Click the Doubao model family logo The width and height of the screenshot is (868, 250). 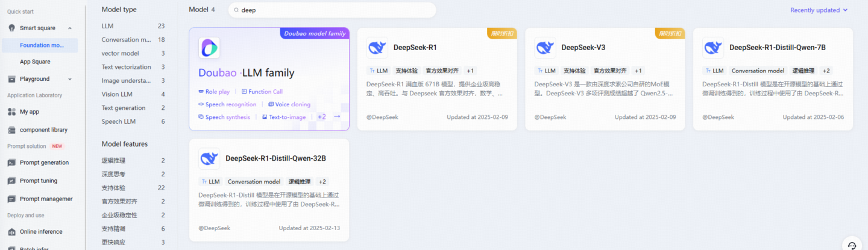(x=209, y=48)
